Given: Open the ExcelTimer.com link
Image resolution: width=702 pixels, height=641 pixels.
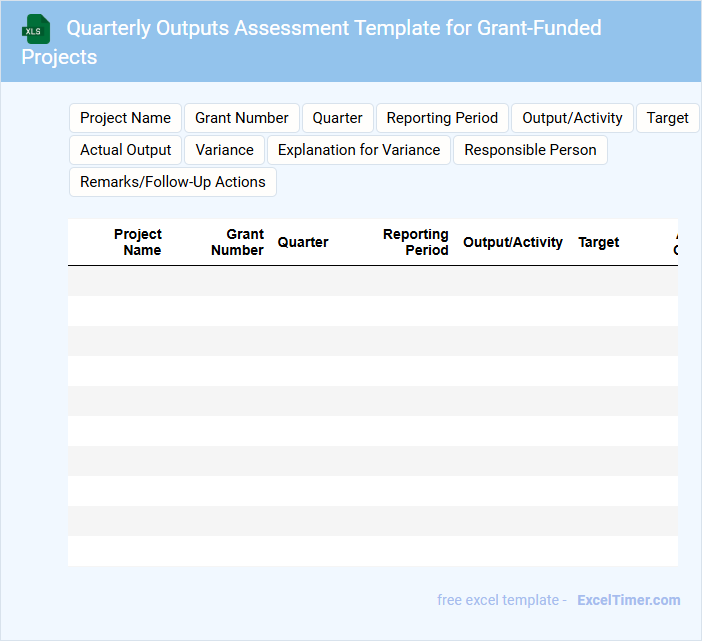Looking at the screenshot, I should [x=628, y=600].
